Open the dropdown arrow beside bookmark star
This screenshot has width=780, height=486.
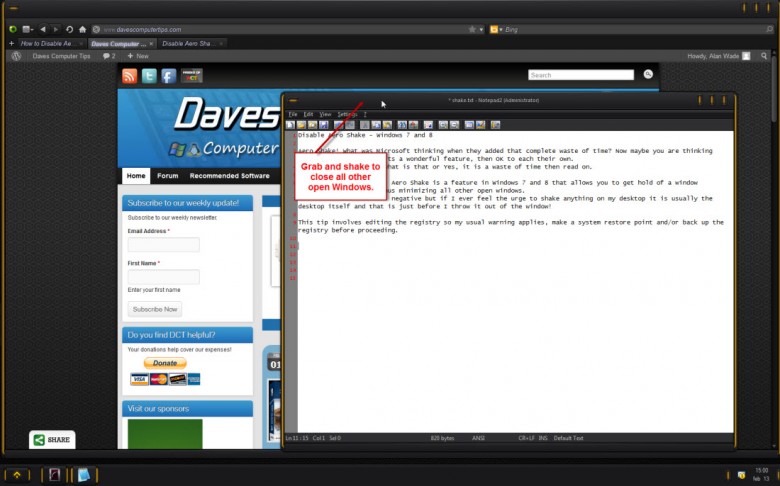pyautogui.click(x=481, y=30)
